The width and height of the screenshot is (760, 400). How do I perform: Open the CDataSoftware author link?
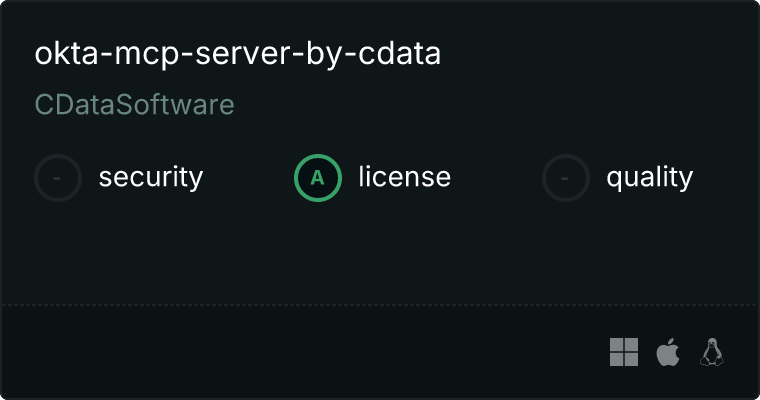point(134,104)
